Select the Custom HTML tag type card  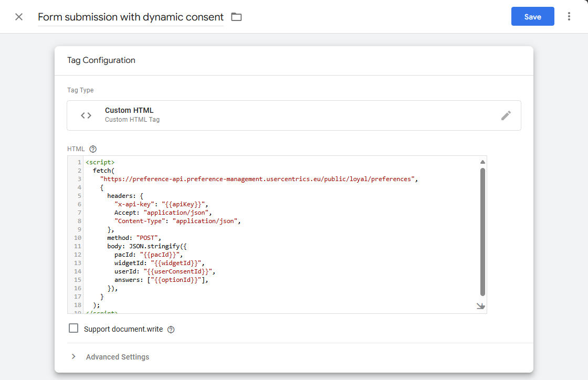coord(293,115)
